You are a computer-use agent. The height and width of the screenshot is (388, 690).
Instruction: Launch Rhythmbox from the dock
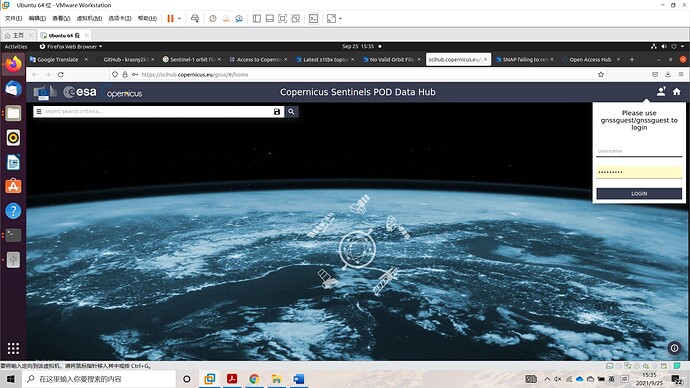click(x=13, y=138)
